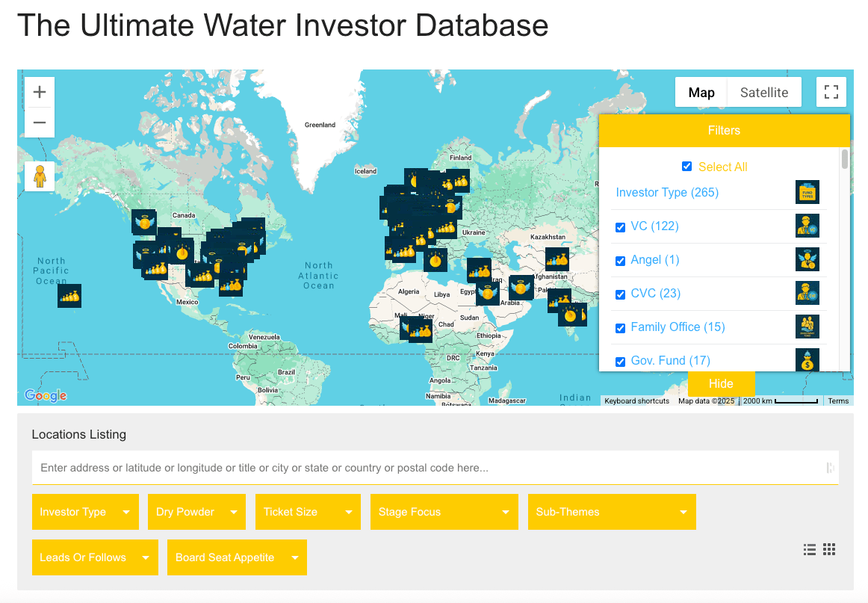Uncheck the CVC (23) filter
This screenshot has width=868, height=603.
(x=621, y=294)
